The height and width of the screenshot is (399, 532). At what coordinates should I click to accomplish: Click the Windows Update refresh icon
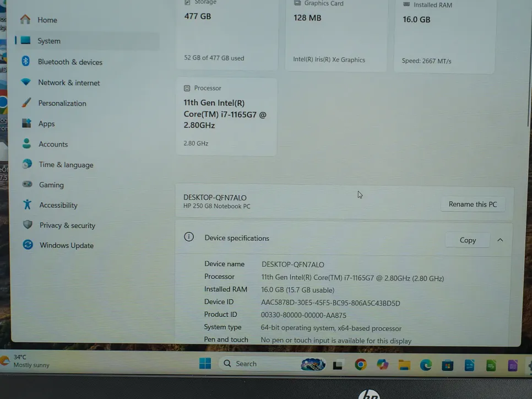(x=28, y=245)
